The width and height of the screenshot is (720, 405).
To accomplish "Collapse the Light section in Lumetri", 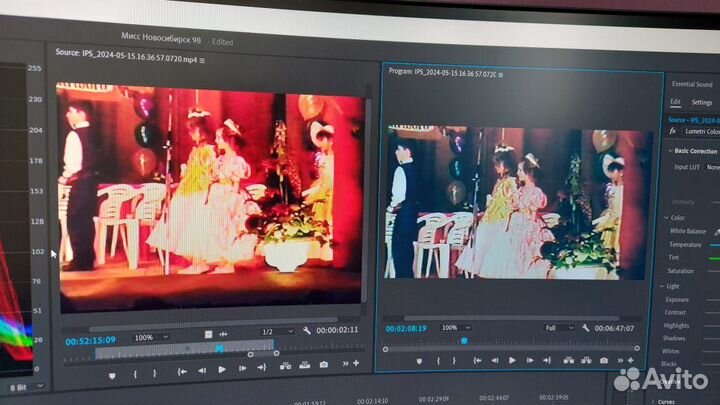I will [663, 285].
